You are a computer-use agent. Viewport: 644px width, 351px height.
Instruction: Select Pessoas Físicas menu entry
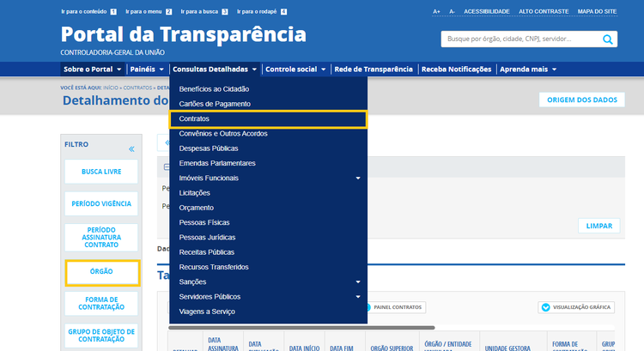tap(204, 222)
